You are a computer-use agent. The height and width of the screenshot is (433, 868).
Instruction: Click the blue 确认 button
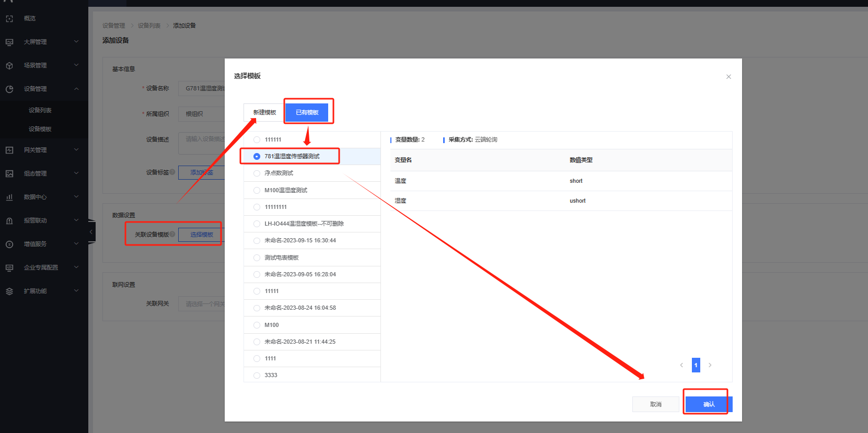709,404
